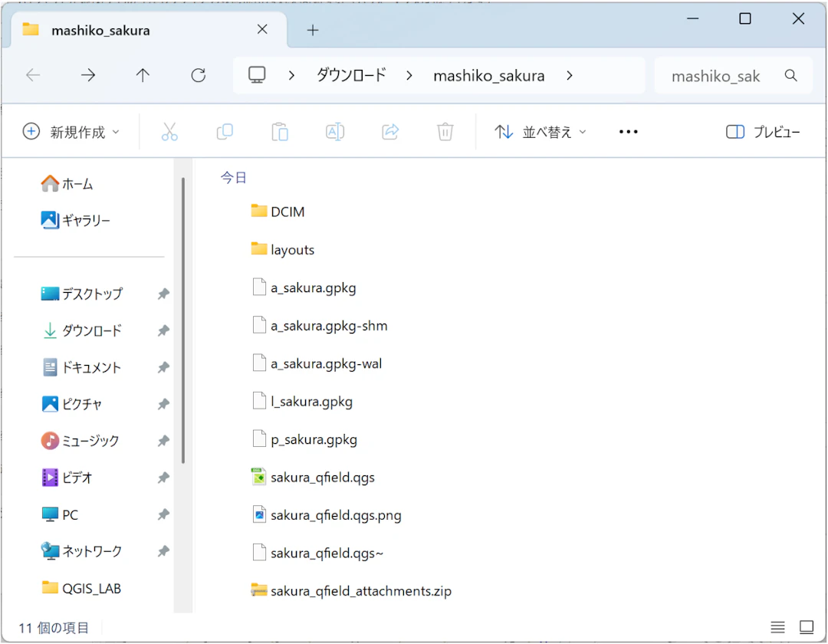
Task: Switch to details view at bottom right
Action: (x=777, y=627)
